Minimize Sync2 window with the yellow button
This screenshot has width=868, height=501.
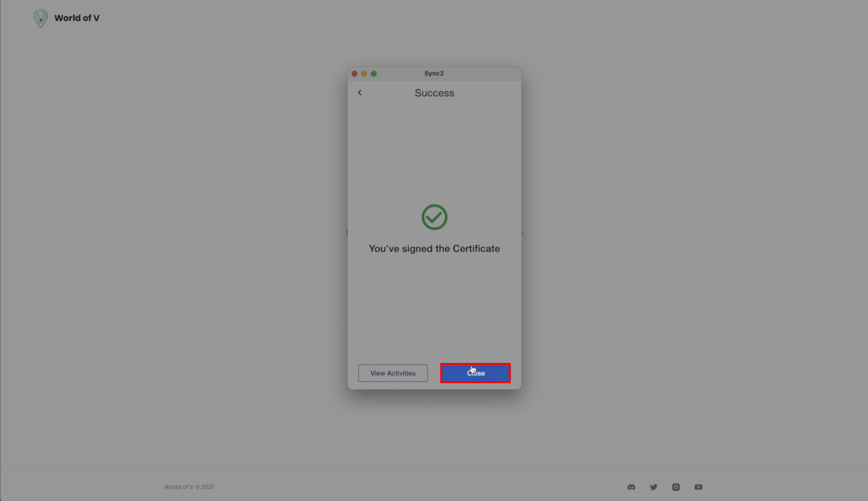[364, 74]
